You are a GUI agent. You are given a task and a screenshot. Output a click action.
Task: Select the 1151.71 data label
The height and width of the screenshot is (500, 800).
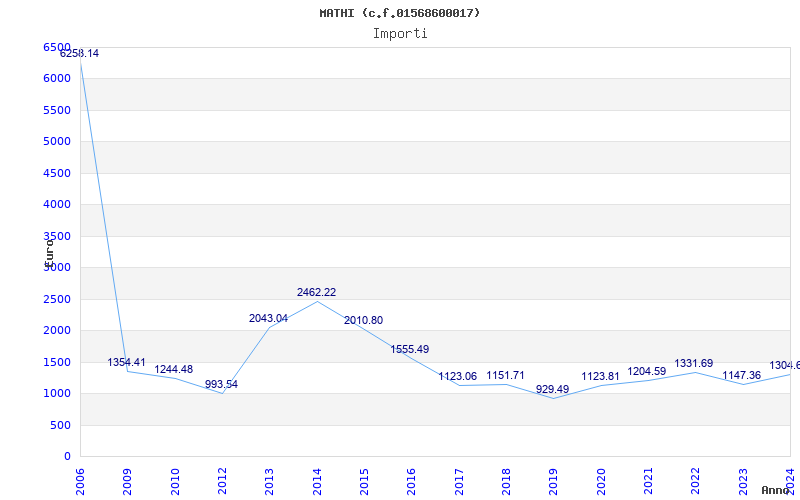point(505,376)
